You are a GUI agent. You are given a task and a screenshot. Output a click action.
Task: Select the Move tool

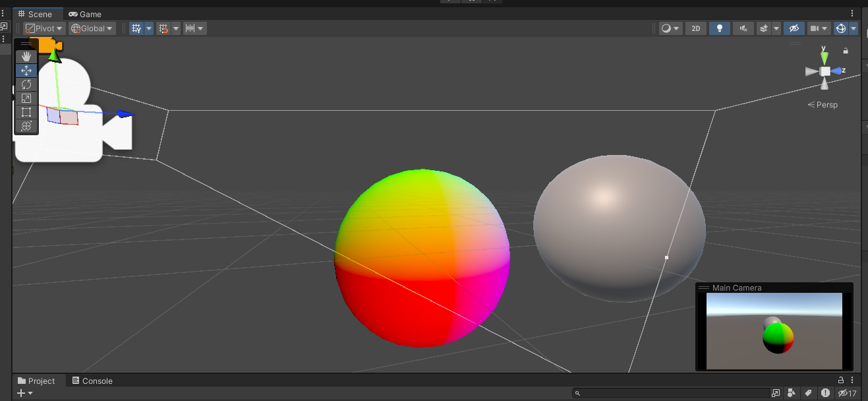(26, 70)
